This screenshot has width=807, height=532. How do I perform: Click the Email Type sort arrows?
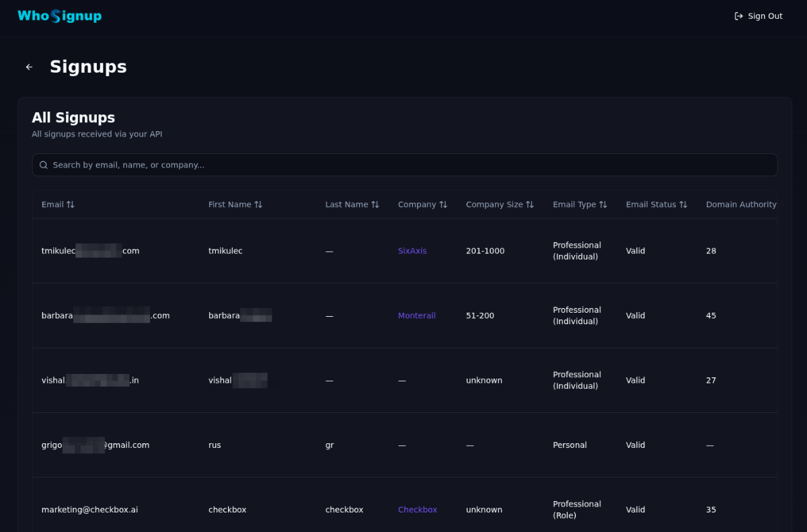coord(603,204)
